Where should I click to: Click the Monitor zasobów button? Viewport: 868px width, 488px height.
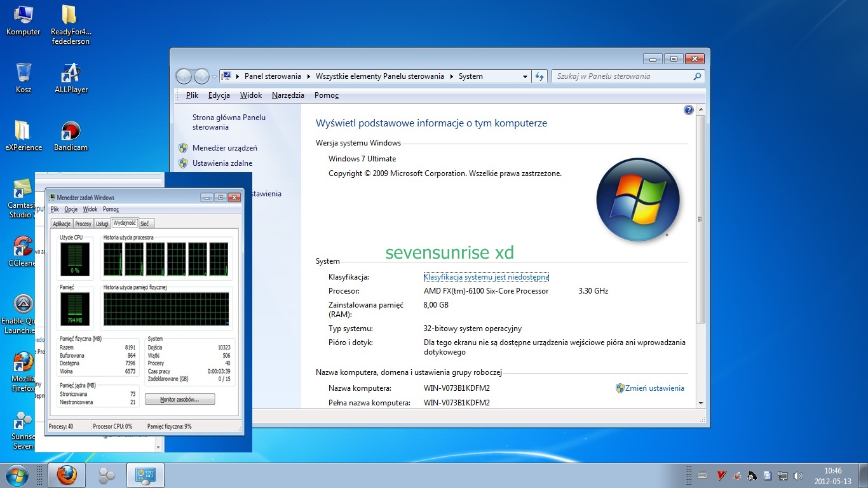[180, 400]
